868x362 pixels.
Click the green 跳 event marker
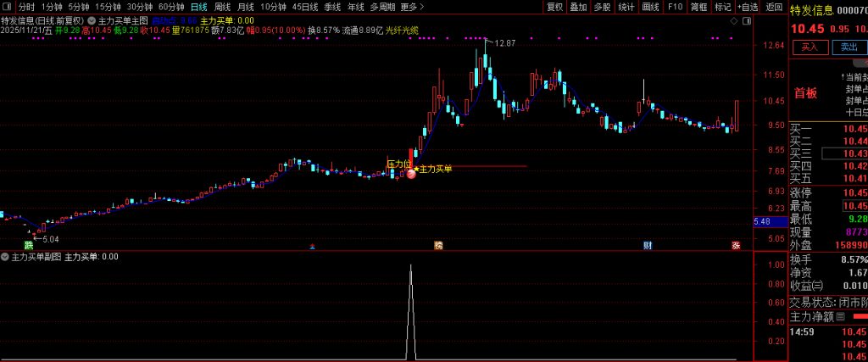28,245
